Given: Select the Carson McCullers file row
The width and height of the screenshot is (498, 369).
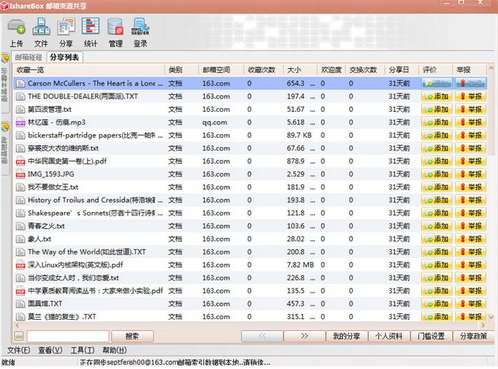Looking at the screenshot, I should click(x=250, y=83).
